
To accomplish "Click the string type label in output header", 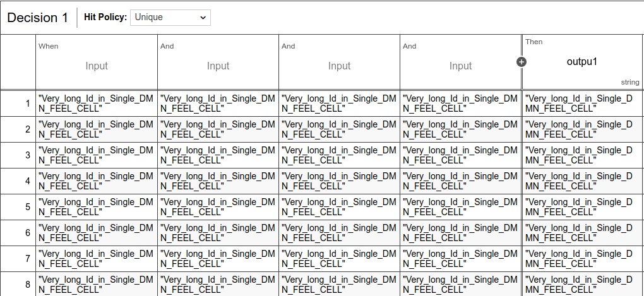I will click(630, 82).
